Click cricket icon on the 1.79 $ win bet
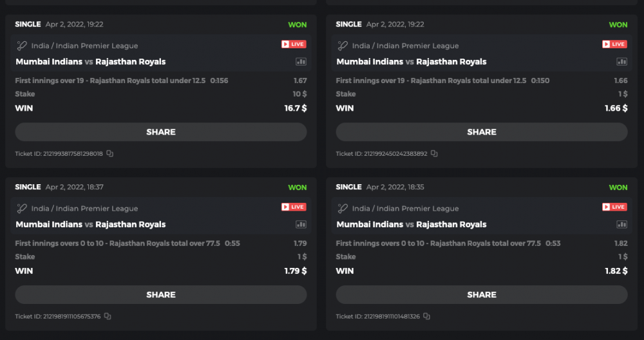Screen dimensions: 644x340 22,209
